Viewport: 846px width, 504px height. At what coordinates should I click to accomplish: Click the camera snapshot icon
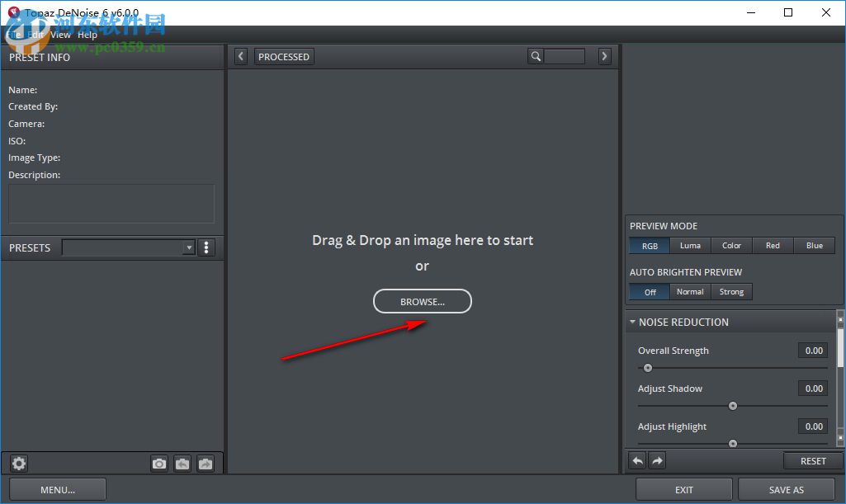[159, 464]
